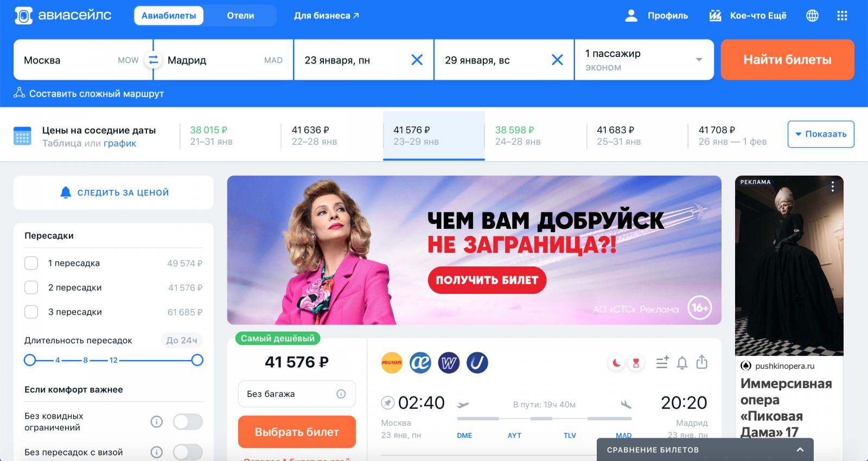Image resolution: width=868 pixels, height=461 pixels.
Task: Click the left layover duration slider handle
Action: (30, 360)
